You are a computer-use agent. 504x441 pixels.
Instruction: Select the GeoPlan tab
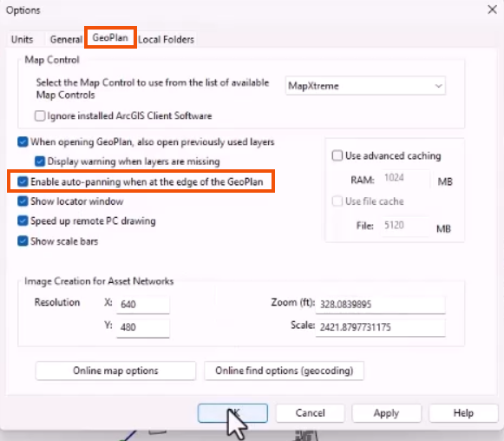click(x=110, y=37)
